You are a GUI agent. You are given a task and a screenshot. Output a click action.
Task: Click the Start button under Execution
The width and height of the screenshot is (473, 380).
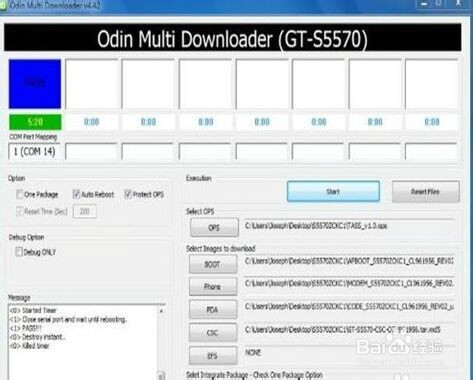[333, 192]
